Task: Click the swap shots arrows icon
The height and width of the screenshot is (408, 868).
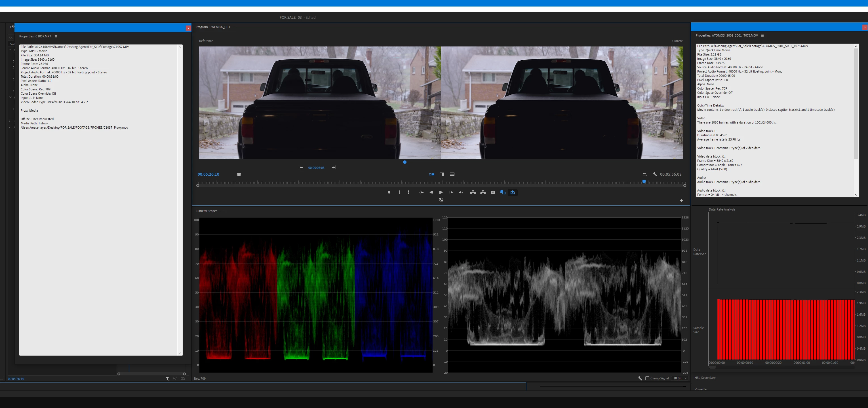Action: 644,174
